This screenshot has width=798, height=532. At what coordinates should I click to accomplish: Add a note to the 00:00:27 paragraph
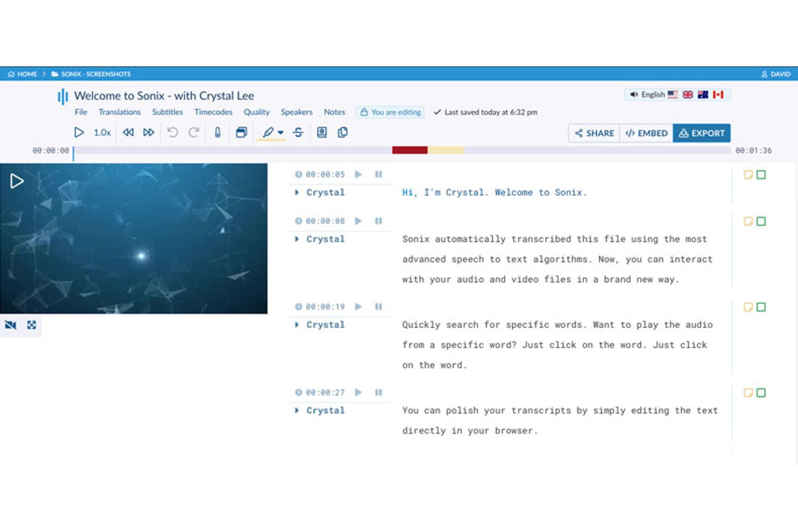748,393
